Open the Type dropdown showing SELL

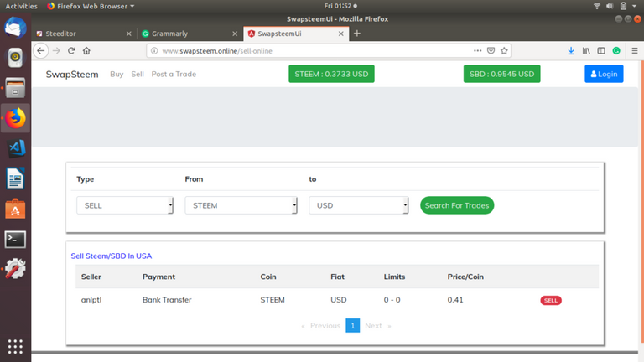[125, 205]
